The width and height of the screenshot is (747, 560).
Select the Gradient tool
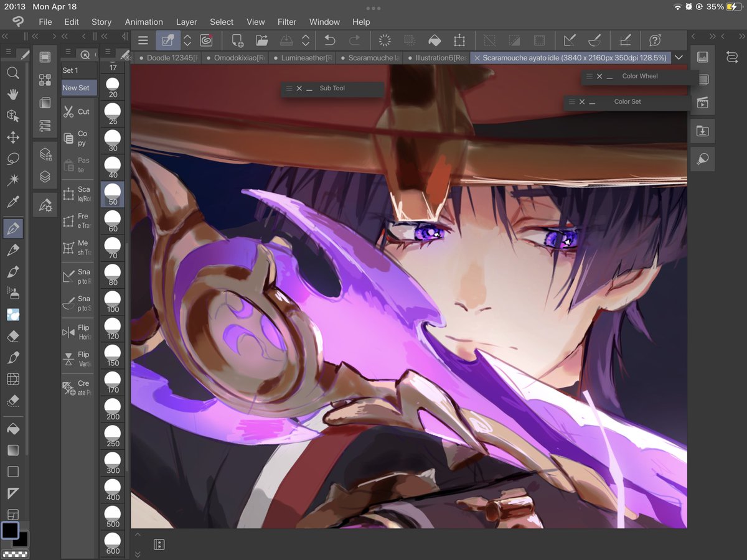[x=12, y=450]
